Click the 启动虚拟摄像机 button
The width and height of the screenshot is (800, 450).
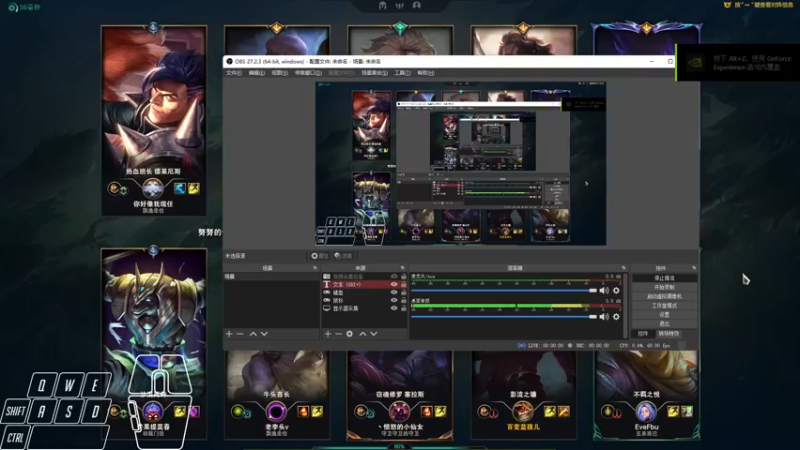pyautogui.click(x=664, y=296)
